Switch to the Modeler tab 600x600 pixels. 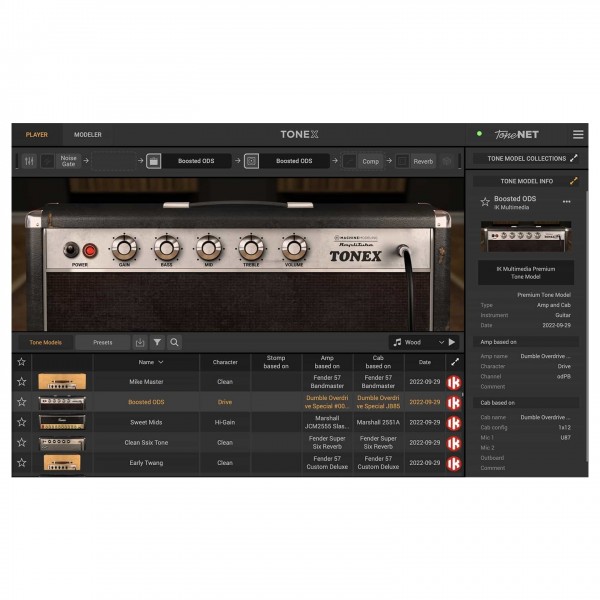88,135
